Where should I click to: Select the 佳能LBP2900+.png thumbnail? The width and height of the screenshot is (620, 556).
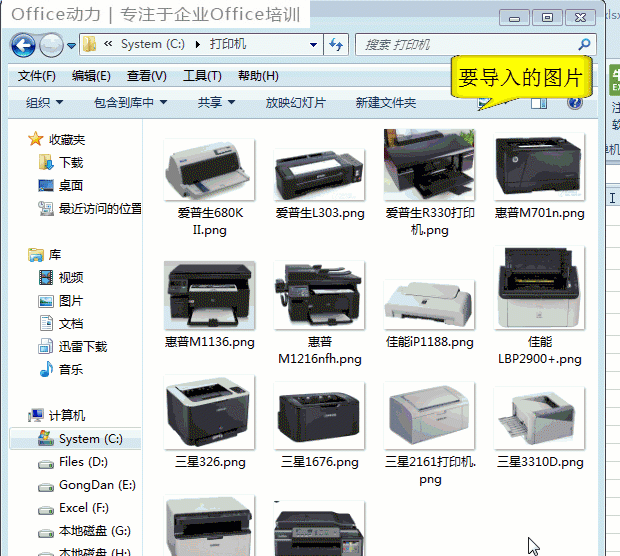coord(539,288)
